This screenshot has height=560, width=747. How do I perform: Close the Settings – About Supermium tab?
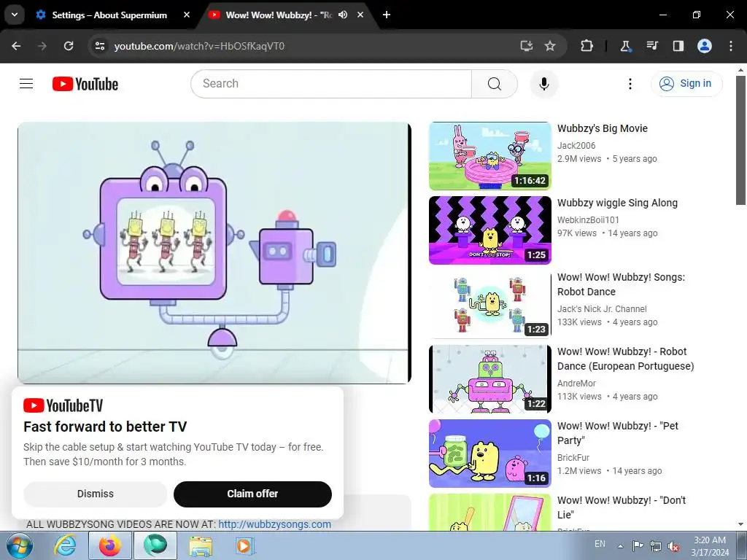(x=186, y=15)
